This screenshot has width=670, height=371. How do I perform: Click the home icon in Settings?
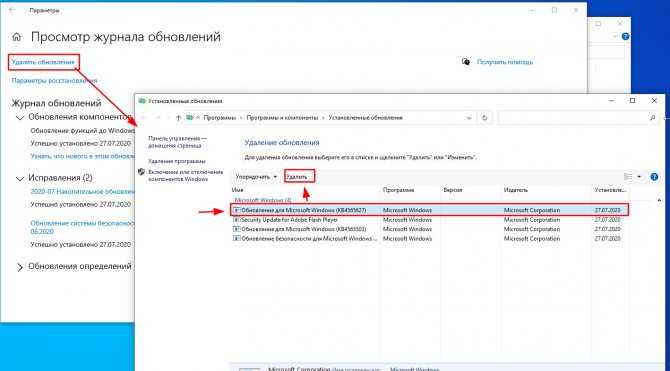pyautogui.click(x=16, y=37)
